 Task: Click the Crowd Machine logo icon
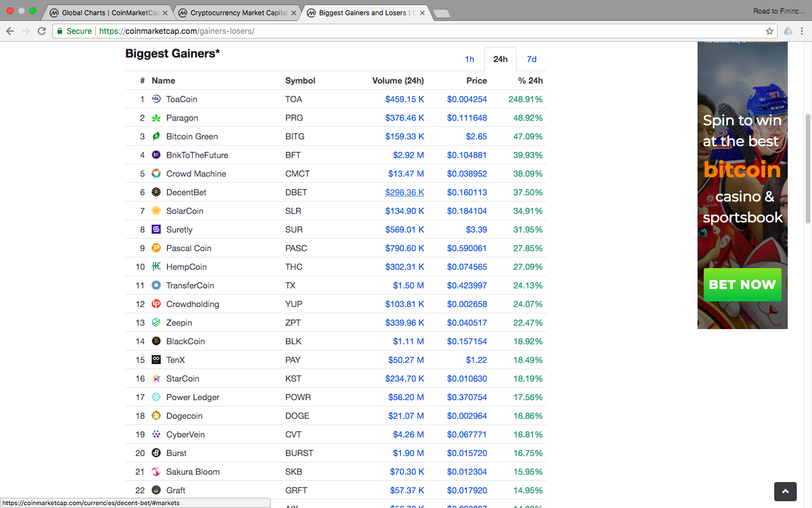coord(156,173)
